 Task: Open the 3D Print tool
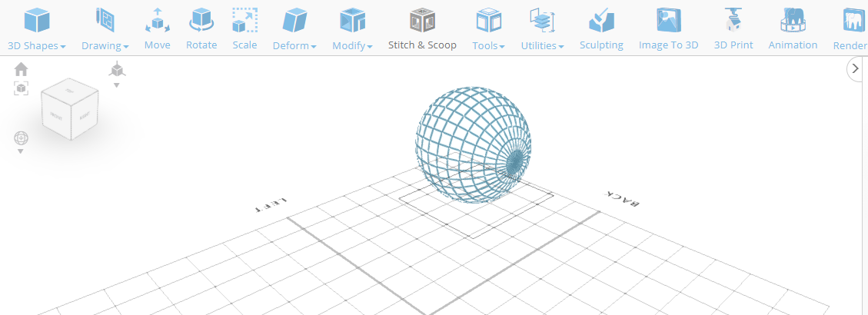733,30
